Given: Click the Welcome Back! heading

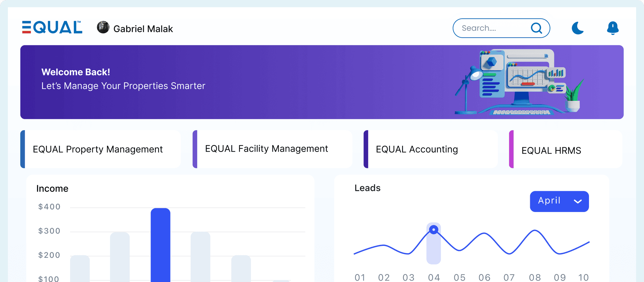Looking at the screenshot, I should [76, 72].
